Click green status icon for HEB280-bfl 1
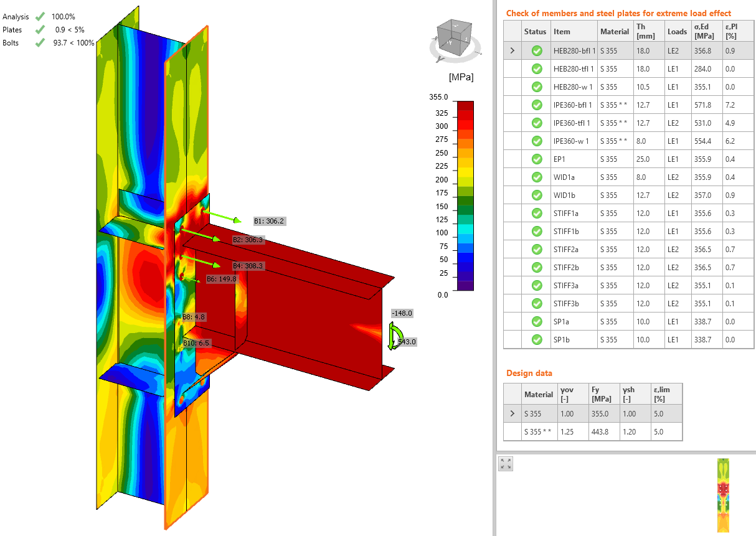Screen dimensions: 756x536 click(x=536, y=50)
